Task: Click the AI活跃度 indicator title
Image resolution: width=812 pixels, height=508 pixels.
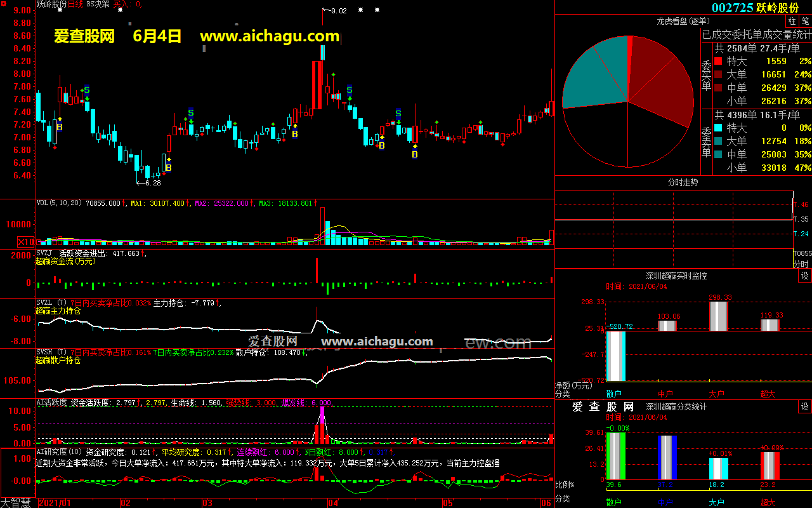Action: tap(51, 403)
